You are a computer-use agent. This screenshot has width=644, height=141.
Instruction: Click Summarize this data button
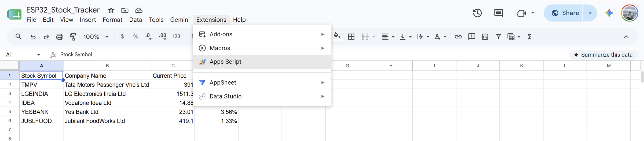(603, 55)
